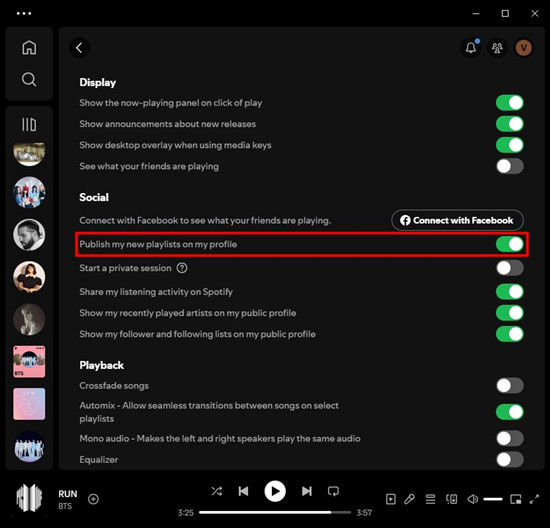Toggle Show recently played artists on profile
Screen dimensions: 550x528
[x=510, y=313]
